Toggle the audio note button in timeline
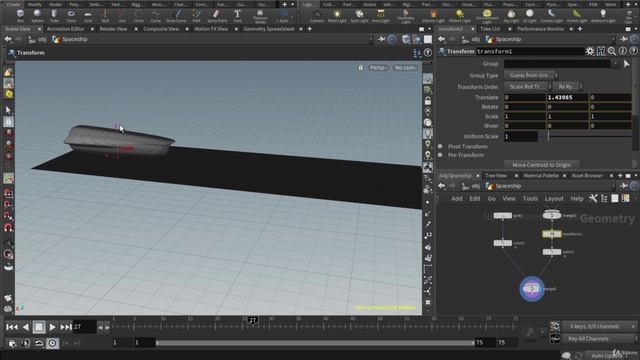Image resolution: width=640 pixels, height=360 pixels. (530, 332)
